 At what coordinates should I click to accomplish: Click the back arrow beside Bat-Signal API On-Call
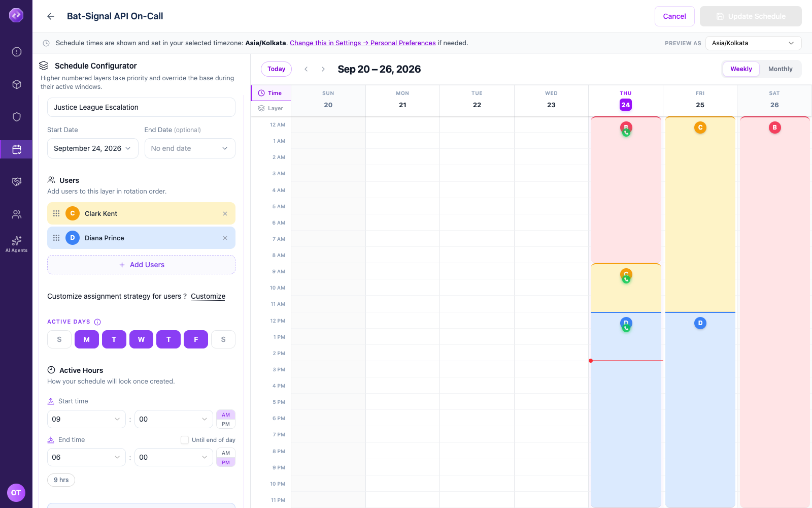point(51,16)
